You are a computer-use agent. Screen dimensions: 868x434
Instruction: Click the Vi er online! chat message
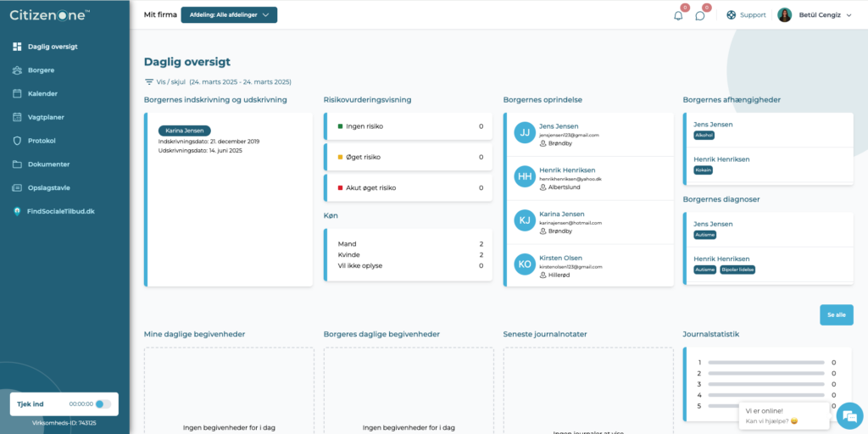(783, 415)
